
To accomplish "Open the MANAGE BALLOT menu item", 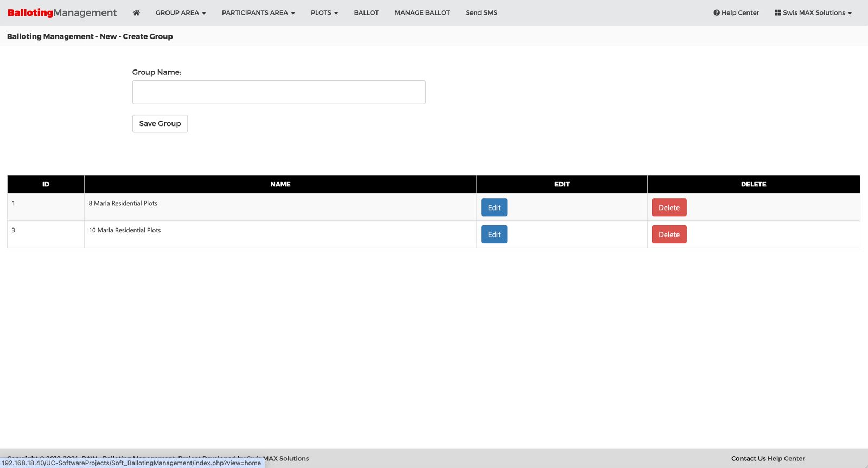I will 422,12.
